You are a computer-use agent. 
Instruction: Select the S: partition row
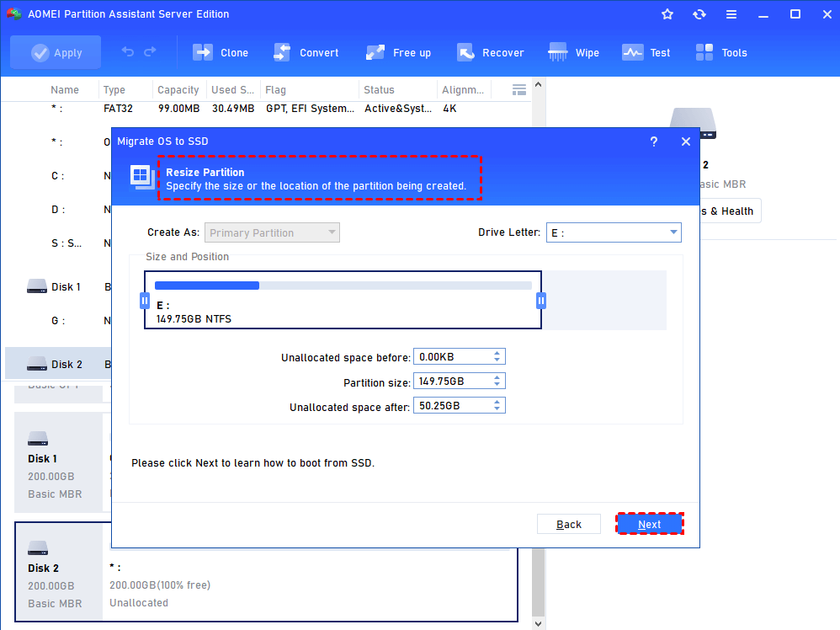pos(58,243)
